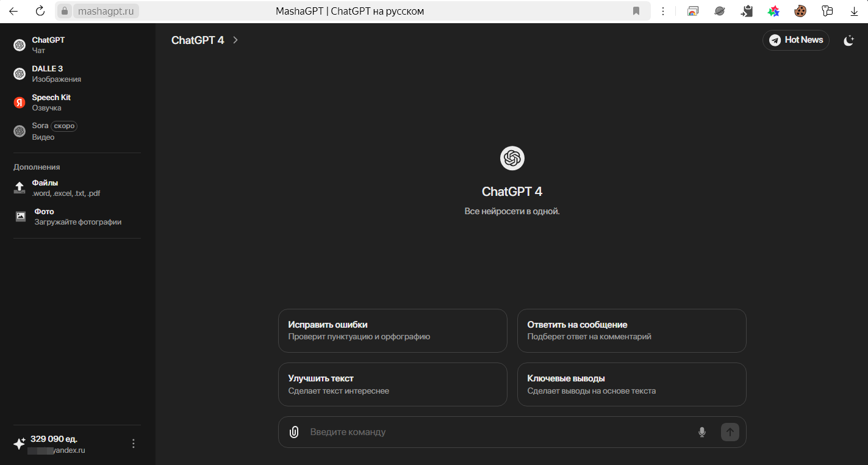This screenshot has width=868, height=465.
Task: Open the account three-dot menu
Action: (x=134, y=444)
